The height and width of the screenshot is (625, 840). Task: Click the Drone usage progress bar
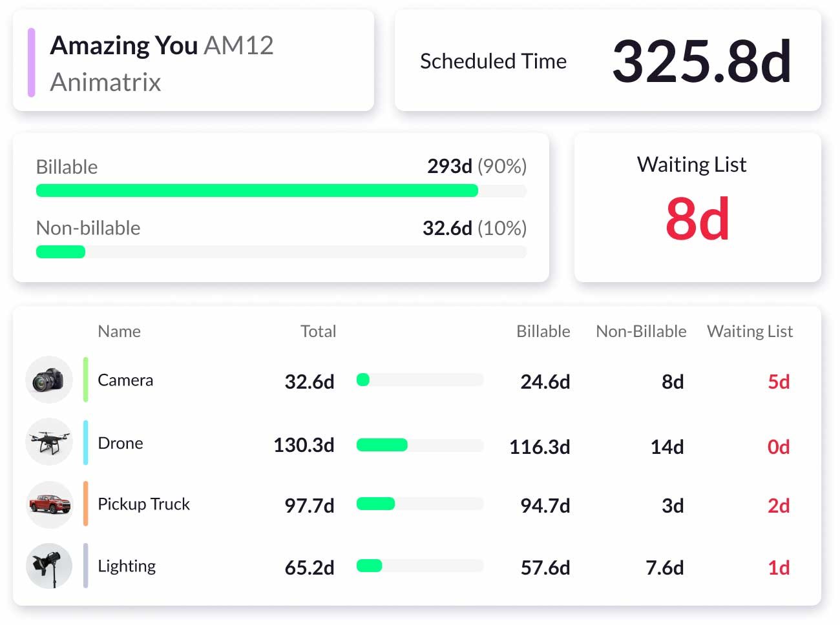coord(420,446)
